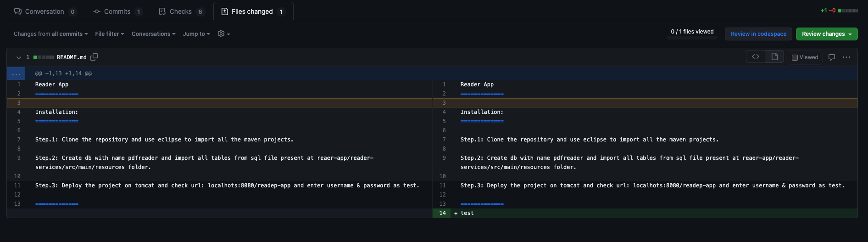868x242 pixels.
Task: Open the Jump to dropdown
Action: click(196, 34)
